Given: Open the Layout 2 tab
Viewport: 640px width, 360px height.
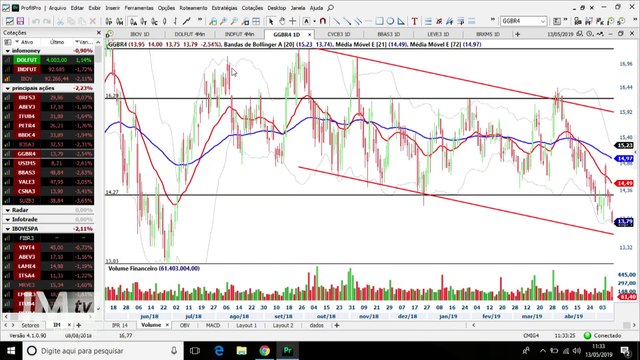Looking at the screenshot, I should point(283,325).
